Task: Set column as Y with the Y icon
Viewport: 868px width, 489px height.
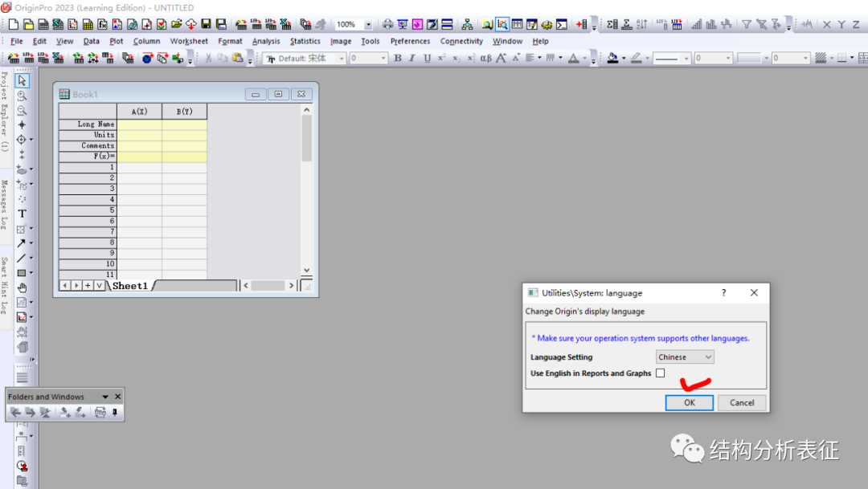Action: point(841,24)
